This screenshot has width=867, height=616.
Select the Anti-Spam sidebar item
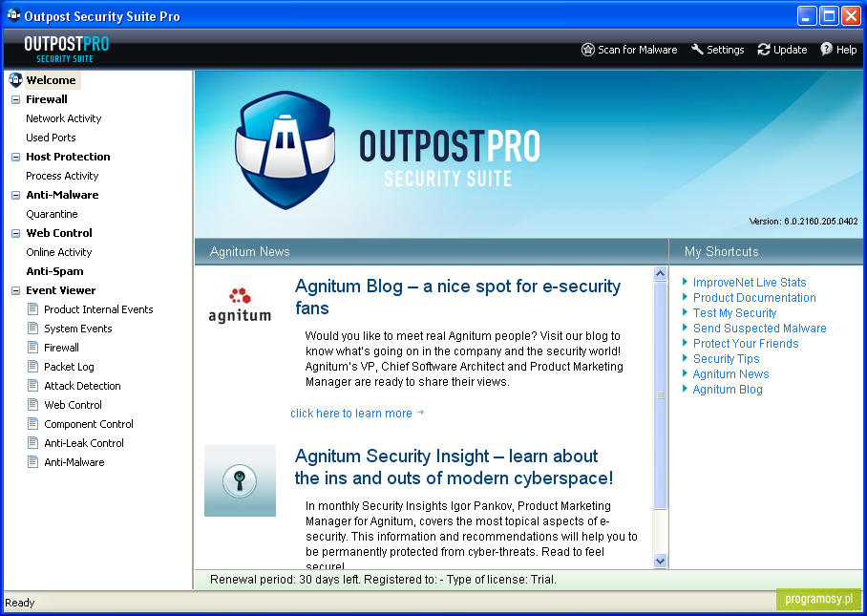click(54, 271)
